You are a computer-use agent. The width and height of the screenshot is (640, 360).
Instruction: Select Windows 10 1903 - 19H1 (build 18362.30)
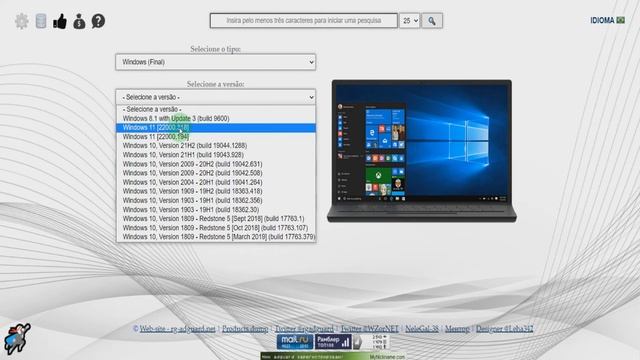(216, 210)
